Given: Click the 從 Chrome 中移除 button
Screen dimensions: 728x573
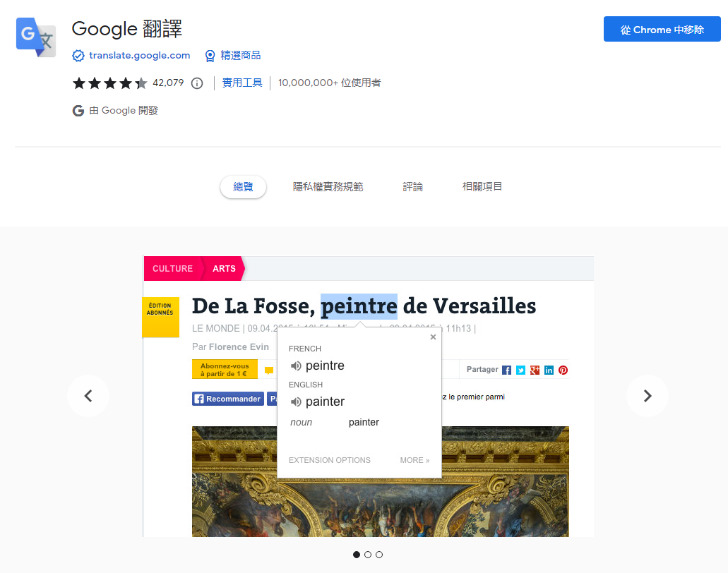Looking at the screenshot, I should tap(662, 30).
